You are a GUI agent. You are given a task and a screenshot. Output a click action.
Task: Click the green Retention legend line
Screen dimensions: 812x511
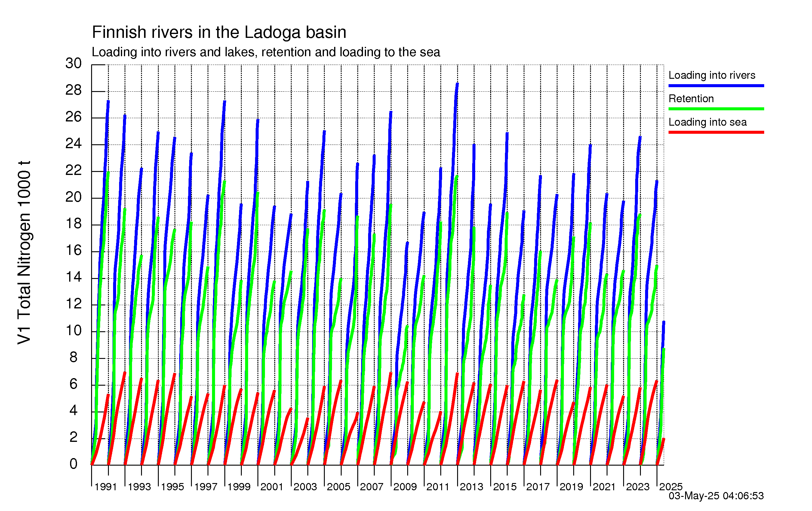pos(716,109)
